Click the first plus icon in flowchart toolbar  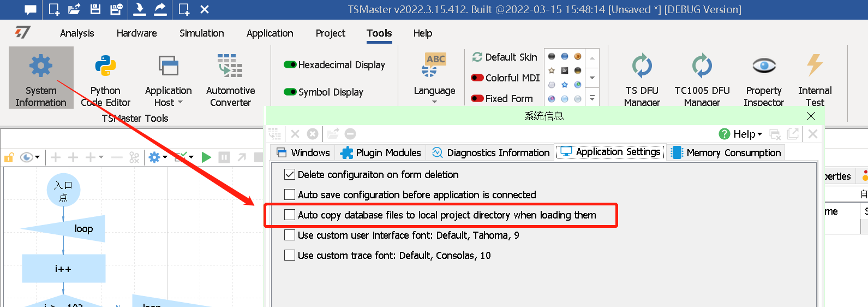point(56,157)
